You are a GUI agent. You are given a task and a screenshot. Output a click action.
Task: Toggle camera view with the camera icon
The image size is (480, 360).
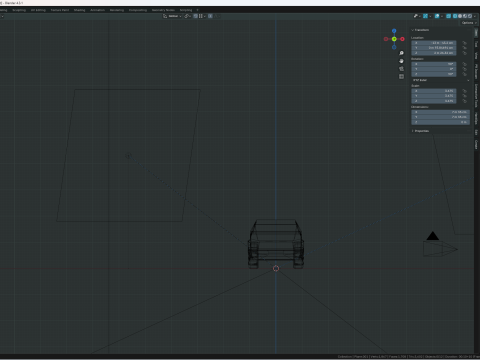pyautogui.click(x=401, y=69)
